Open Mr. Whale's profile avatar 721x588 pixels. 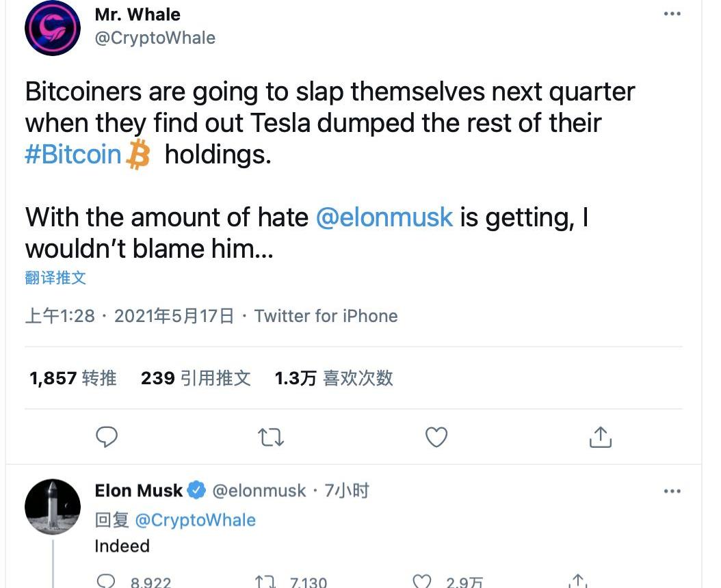click(x=53, y=28)
